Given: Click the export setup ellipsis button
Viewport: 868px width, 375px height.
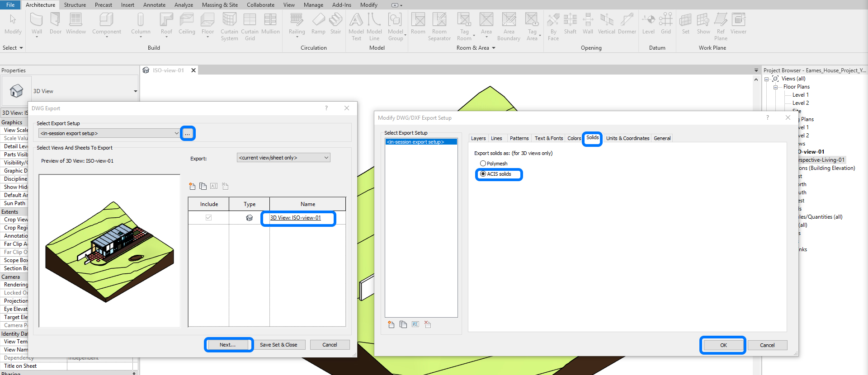Looking at the screenshot, I should coord(188,134).
